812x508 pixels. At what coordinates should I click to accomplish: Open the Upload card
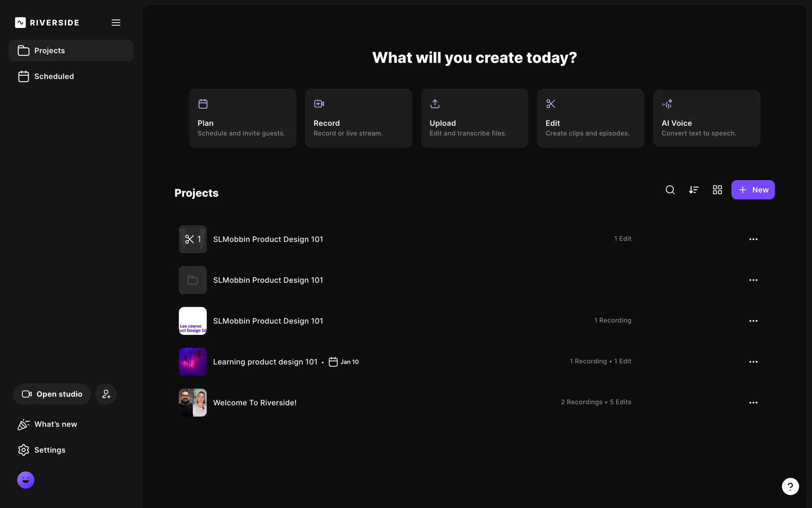(474, 118)
